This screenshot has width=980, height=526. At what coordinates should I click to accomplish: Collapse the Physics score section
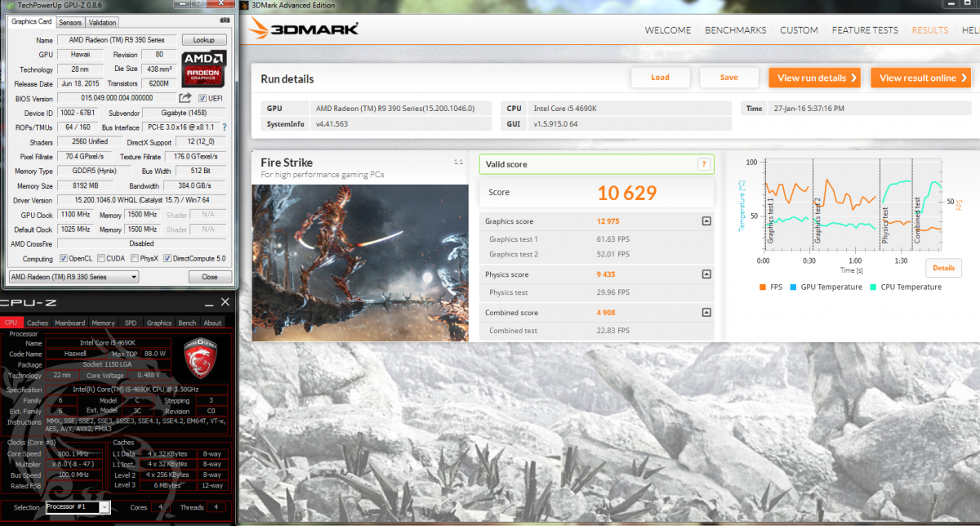[706, 275]
